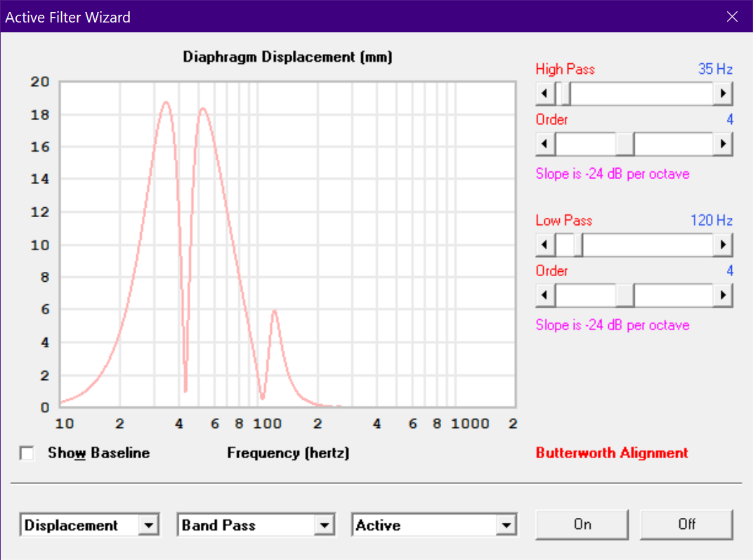The image size is (753, 560).
Task: Decrease Low Pass frequency with left arrow
Action: click(x=545, y=245)
